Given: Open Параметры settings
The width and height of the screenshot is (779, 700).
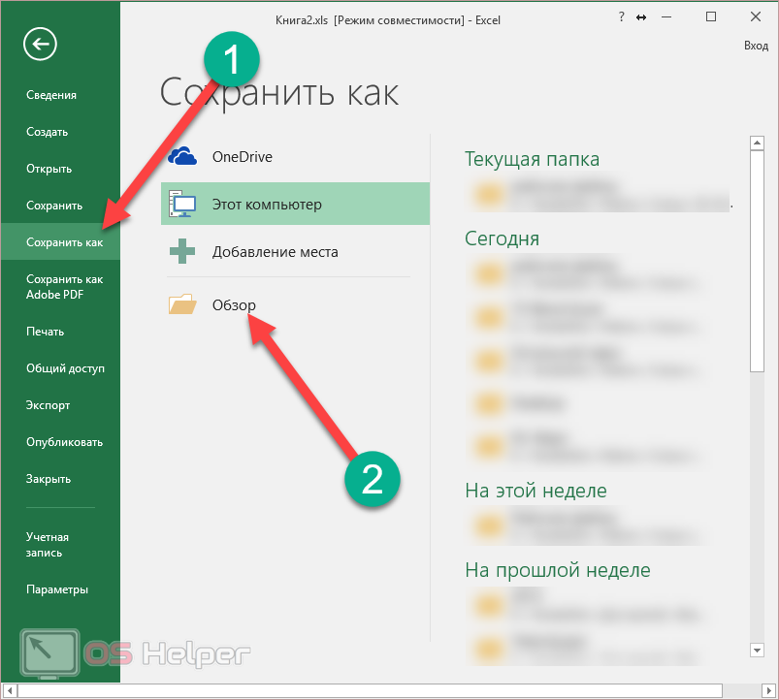Looking at the screenshot, I should point(57,589).
